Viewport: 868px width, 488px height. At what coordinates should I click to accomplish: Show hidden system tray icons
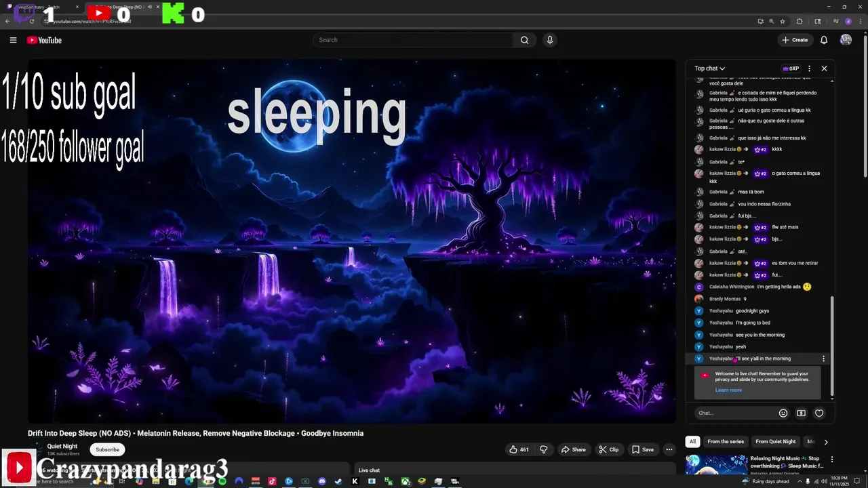tap(798, 481)
